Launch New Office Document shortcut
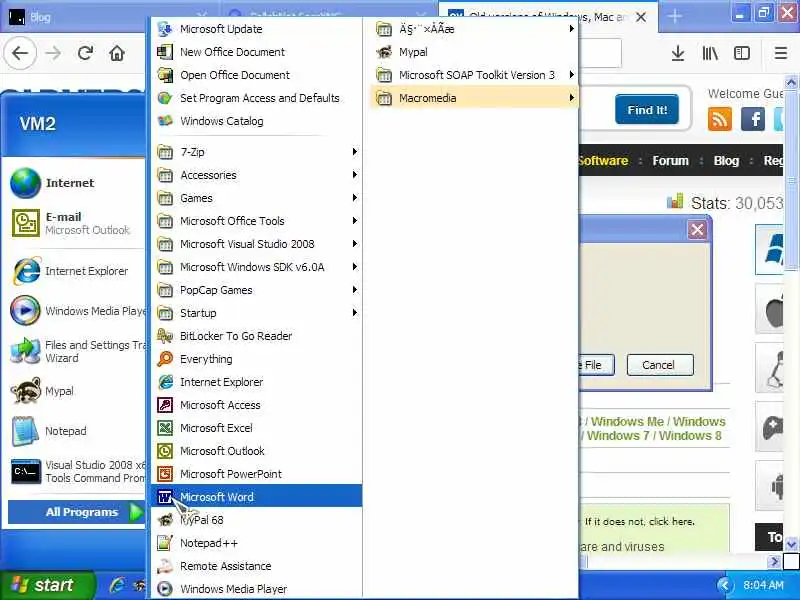The height and width of the screenshot is (600, 800). [x=257, y=52]
